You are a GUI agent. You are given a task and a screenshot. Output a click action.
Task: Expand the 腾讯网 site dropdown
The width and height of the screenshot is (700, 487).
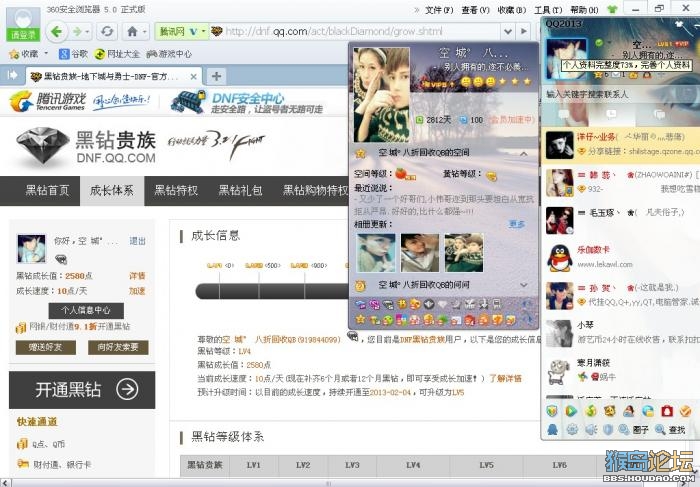pos(203,32)
